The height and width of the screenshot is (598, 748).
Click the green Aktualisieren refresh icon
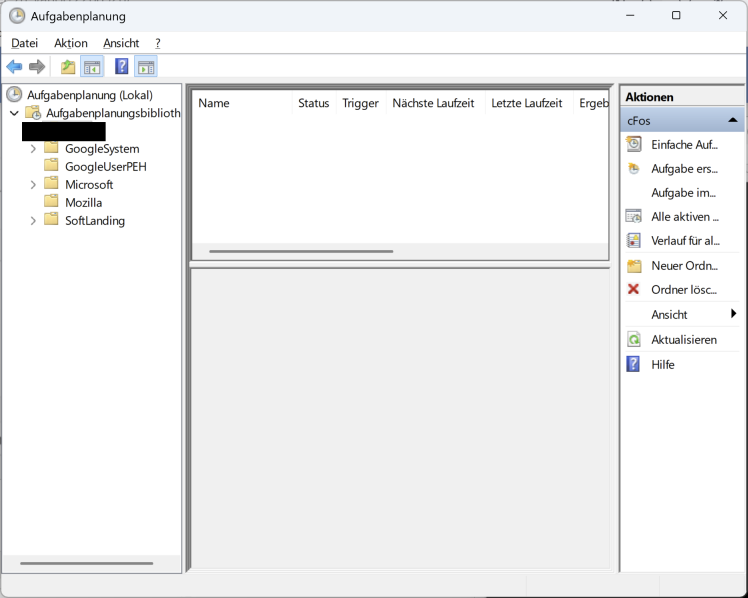(634, 340)
